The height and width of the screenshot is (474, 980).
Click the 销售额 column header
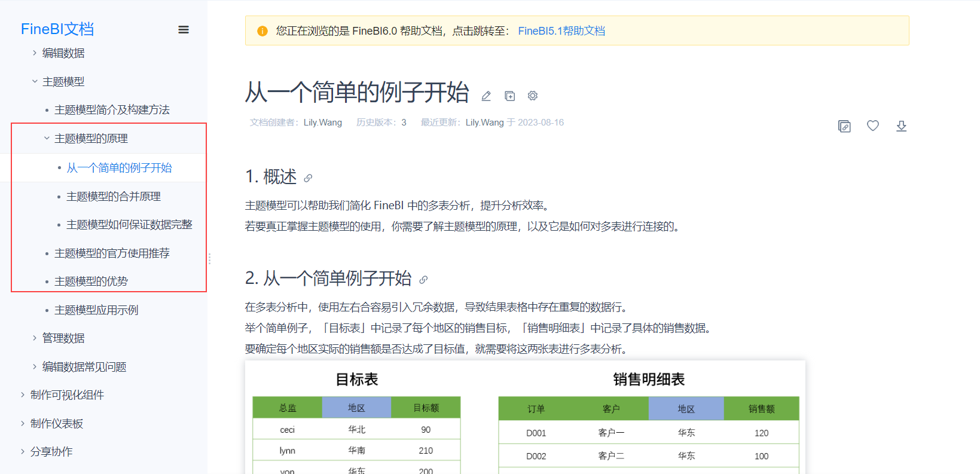coord(762,409)
